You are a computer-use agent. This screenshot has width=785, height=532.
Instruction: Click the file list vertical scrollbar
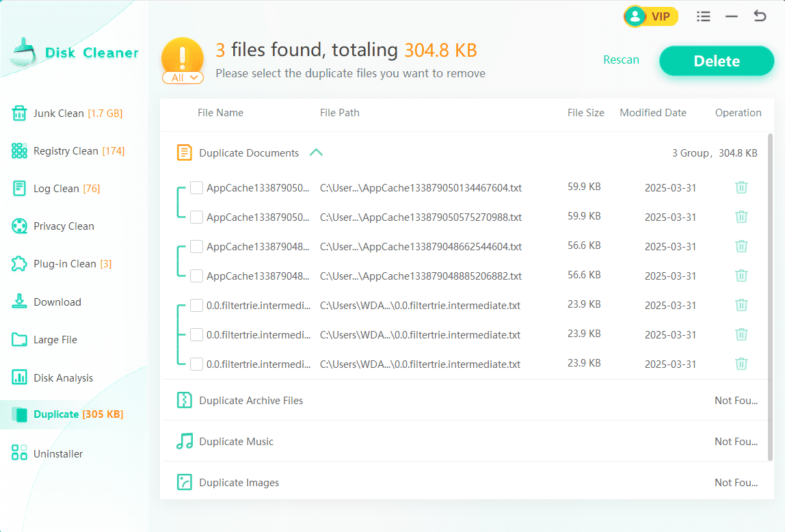point(771,294)
